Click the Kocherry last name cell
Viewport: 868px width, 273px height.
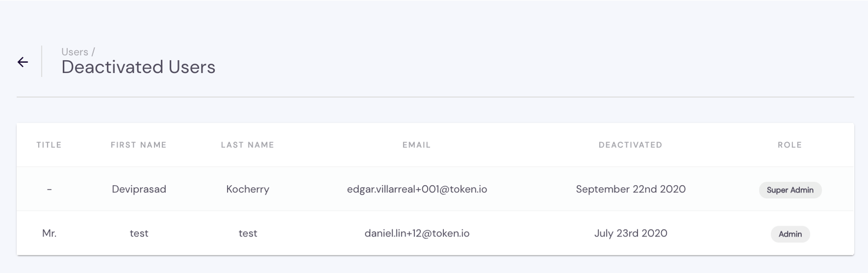pyautogui.click(x=248, y=189)
